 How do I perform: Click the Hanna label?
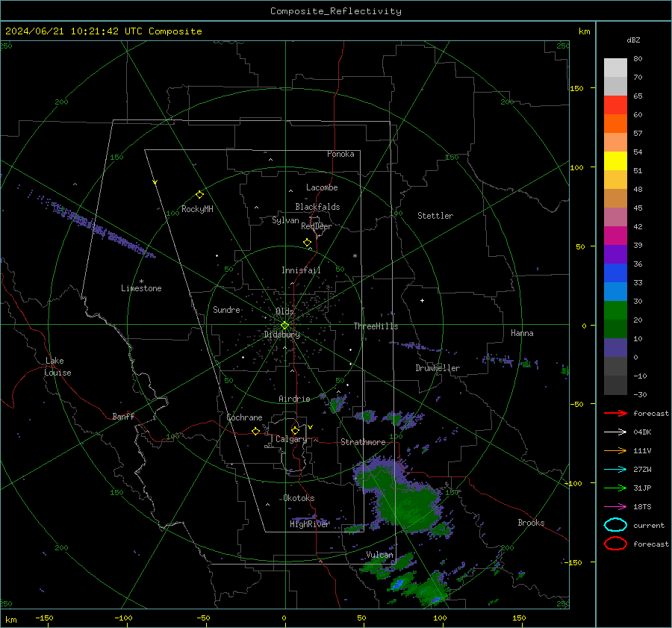522,333
